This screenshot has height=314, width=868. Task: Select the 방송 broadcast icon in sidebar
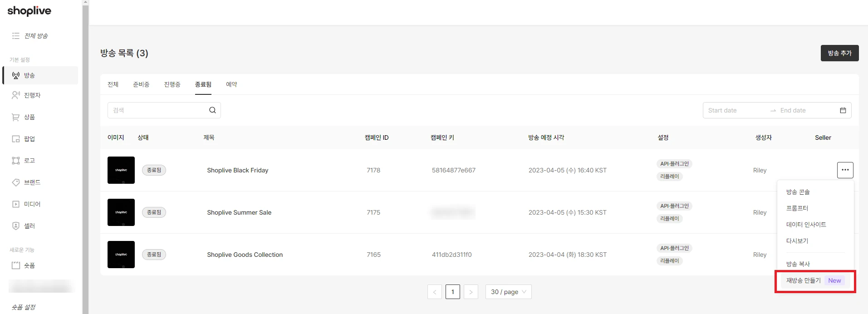pyautogui.click(x=16, y=75)
